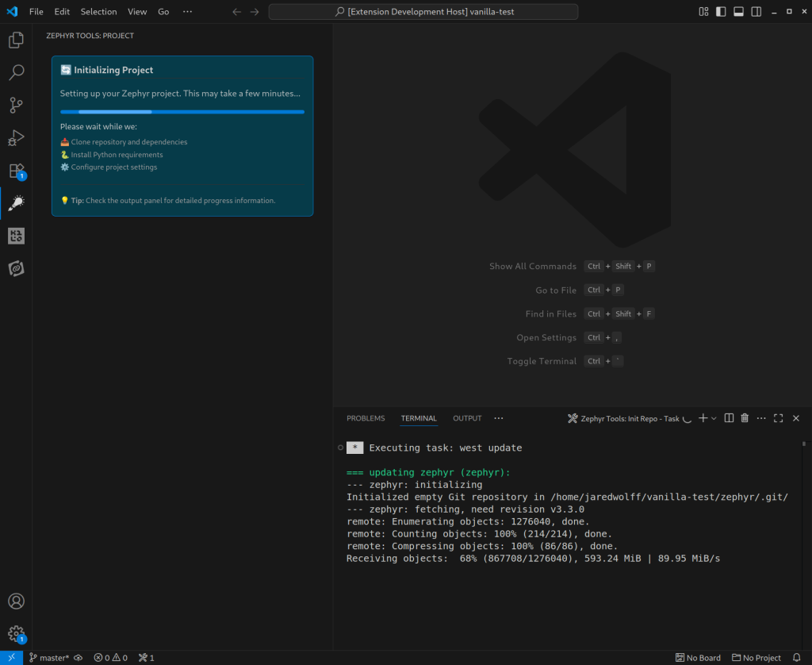This screenshot has width=812, height=665.
Task: Select the Zephyr Tools activity bar icon
Action: (16, 203)
